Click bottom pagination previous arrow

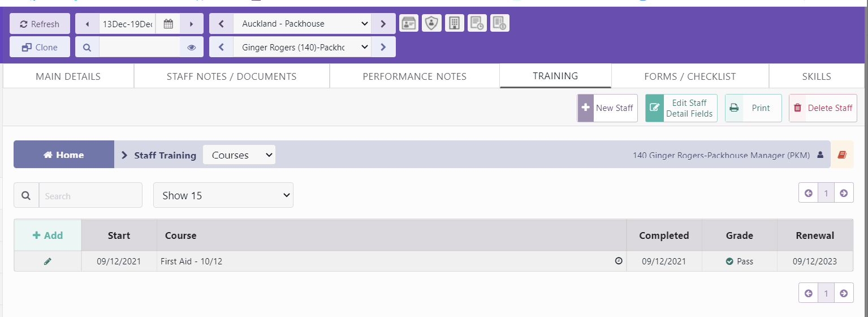point(808,293)
